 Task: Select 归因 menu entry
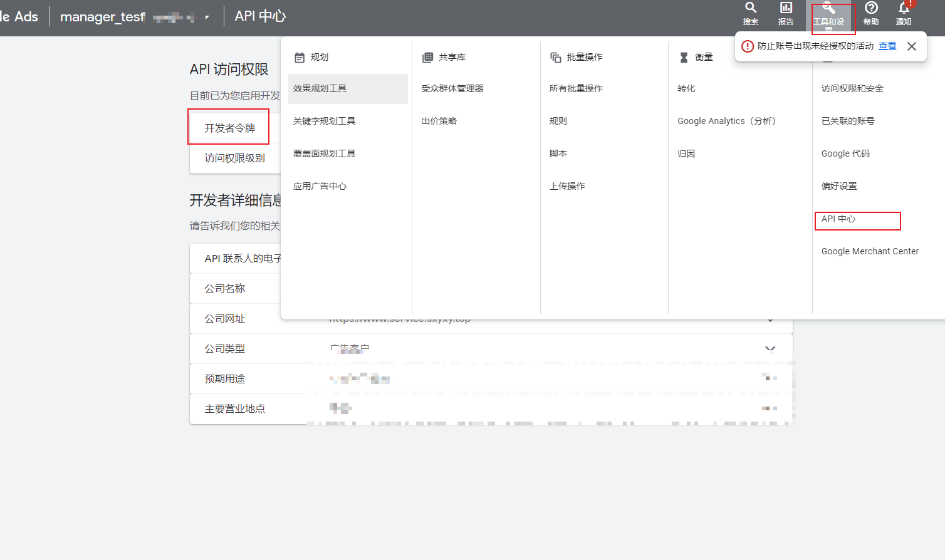click(x=686, y=153)
